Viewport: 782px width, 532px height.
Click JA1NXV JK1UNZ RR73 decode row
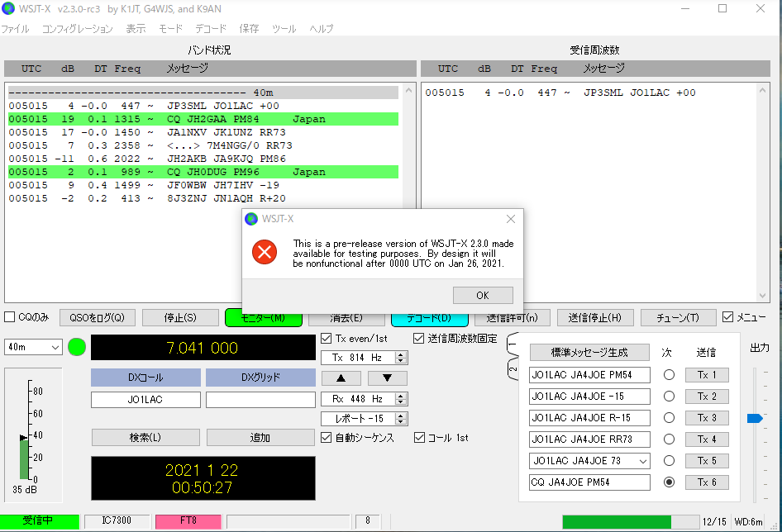click(x=203, y=132)
